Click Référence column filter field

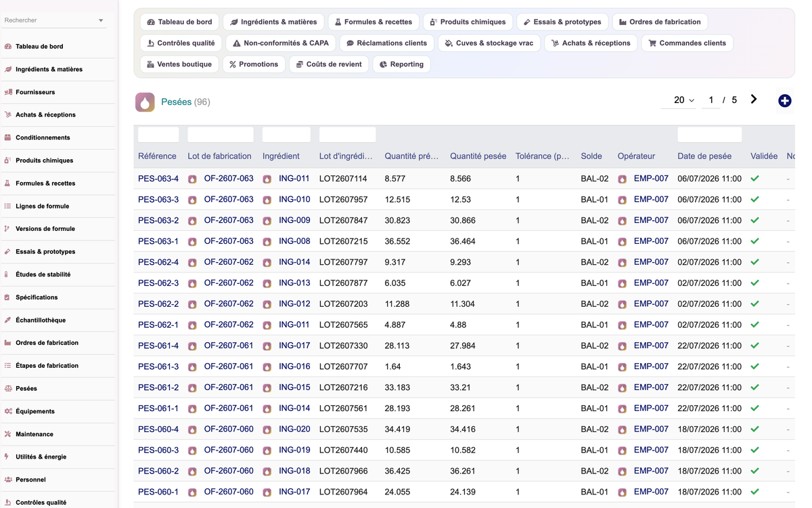coord(158,134)
